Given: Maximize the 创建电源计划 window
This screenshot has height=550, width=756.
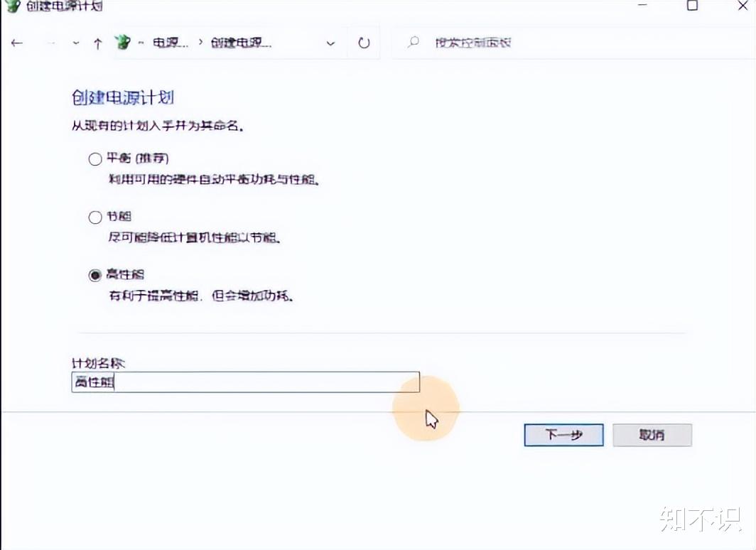Looking at the screenshot, I should (692, 5).
